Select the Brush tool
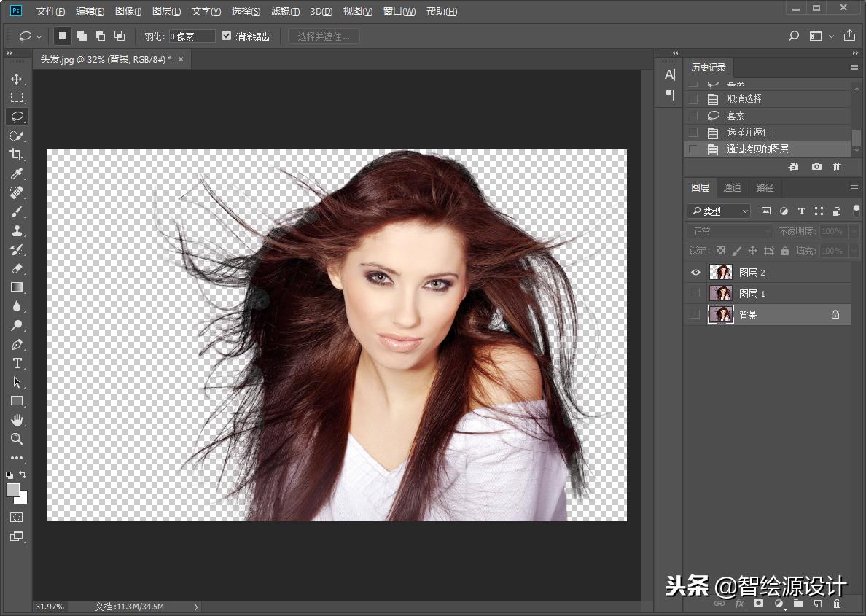The width and height of the screenshot is (866, 616). (x=16, y=211)
